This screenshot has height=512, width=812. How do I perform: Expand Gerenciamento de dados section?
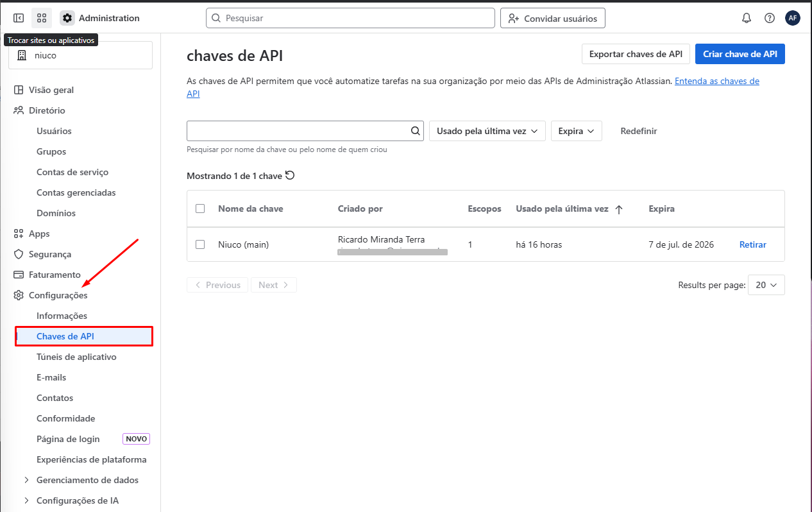click(26, 480)
